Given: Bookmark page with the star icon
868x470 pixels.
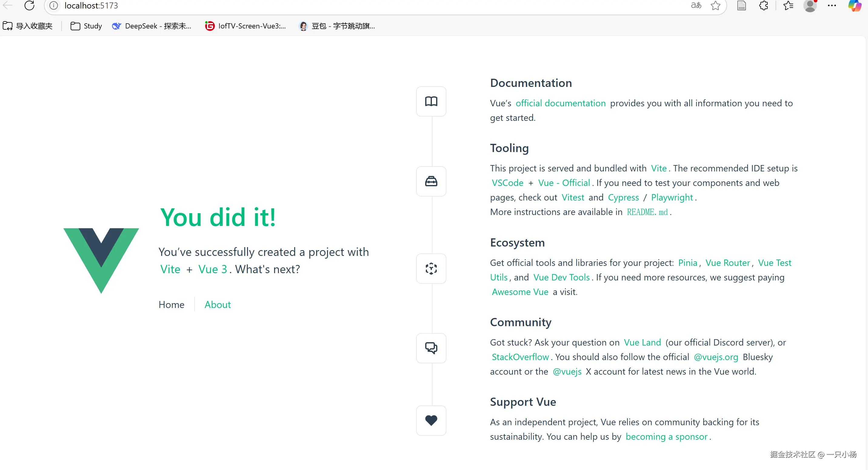Looking at the screenshot, I should 715,6.
